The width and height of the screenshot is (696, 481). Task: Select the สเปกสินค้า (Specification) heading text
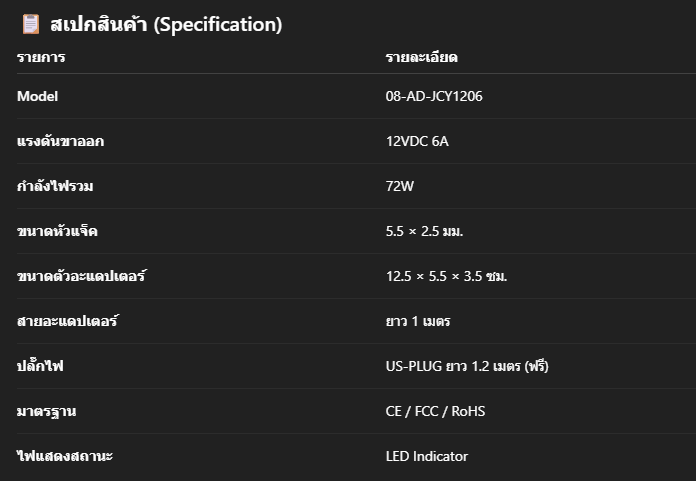point(166,24)
